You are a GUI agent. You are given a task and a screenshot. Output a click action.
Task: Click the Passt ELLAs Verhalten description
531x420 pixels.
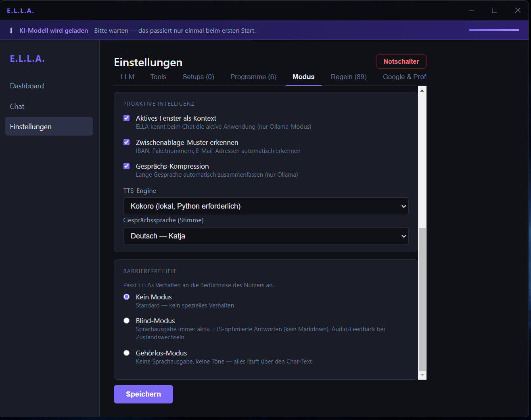point(199,285)
